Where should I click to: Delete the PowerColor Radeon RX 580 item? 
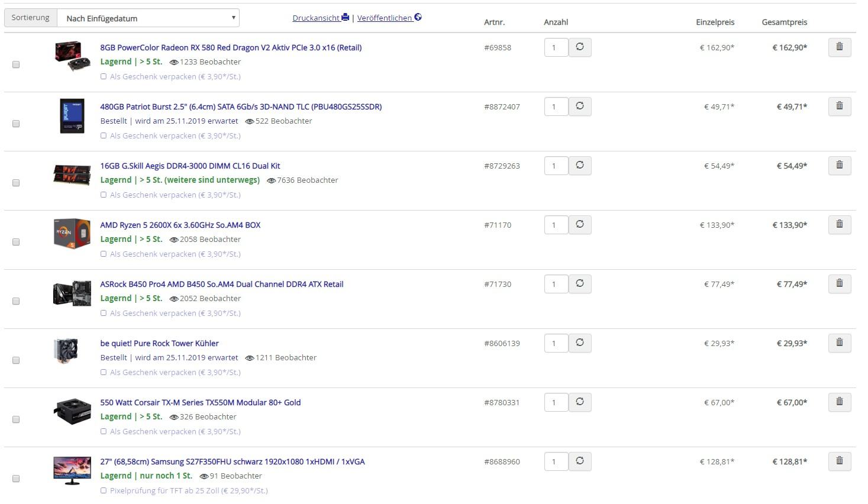point(839,47)
